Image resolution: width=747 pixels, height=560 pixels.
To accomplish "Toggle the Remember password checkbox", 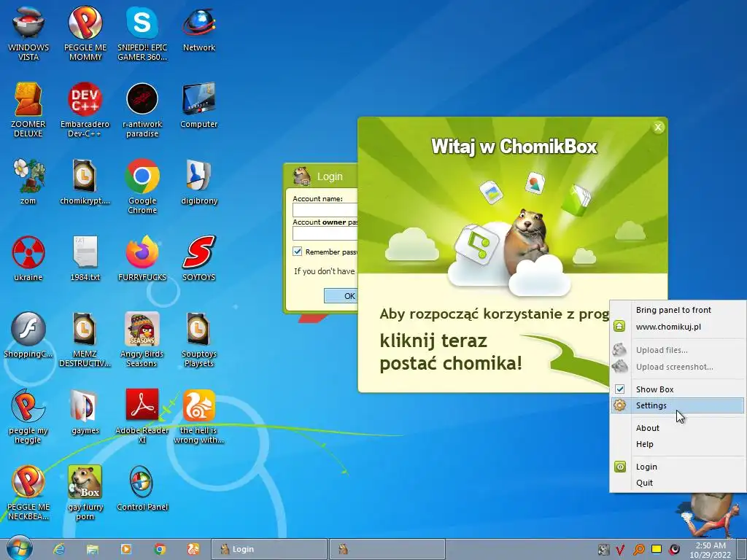I will click(298, 252).
